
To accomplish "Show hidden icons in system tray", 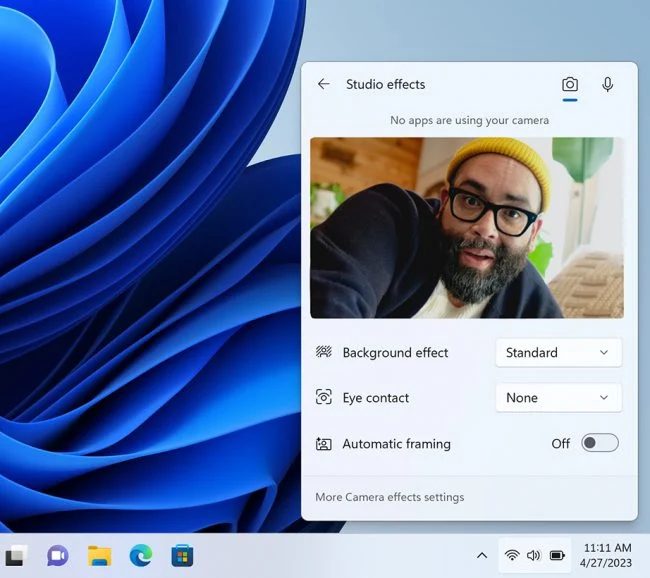I will pyautogui.click(x=481, y=555).
